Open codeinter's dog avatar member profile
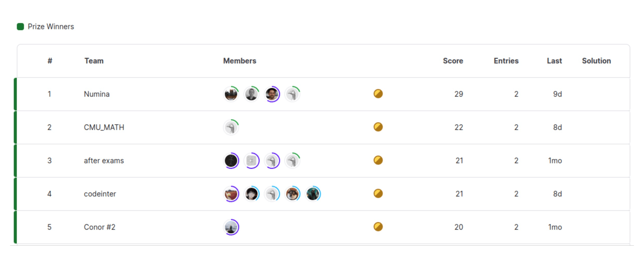 [293, 194]
